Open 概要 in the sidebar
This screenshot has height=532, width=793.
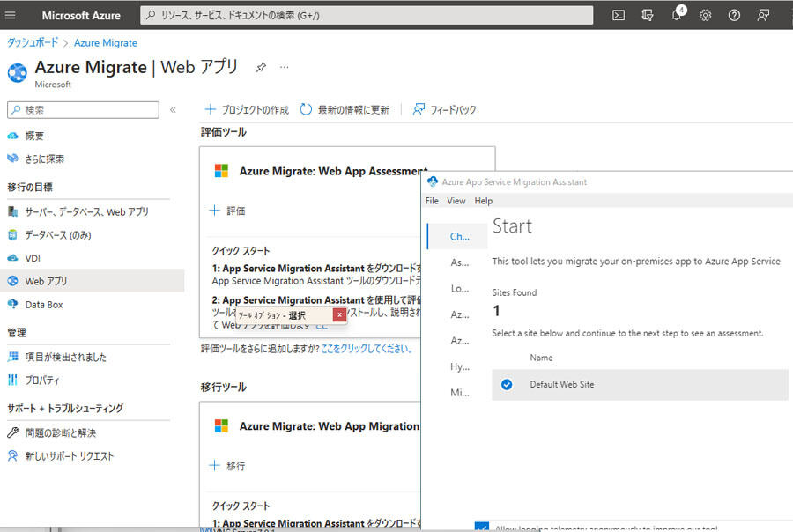point(34,136)
